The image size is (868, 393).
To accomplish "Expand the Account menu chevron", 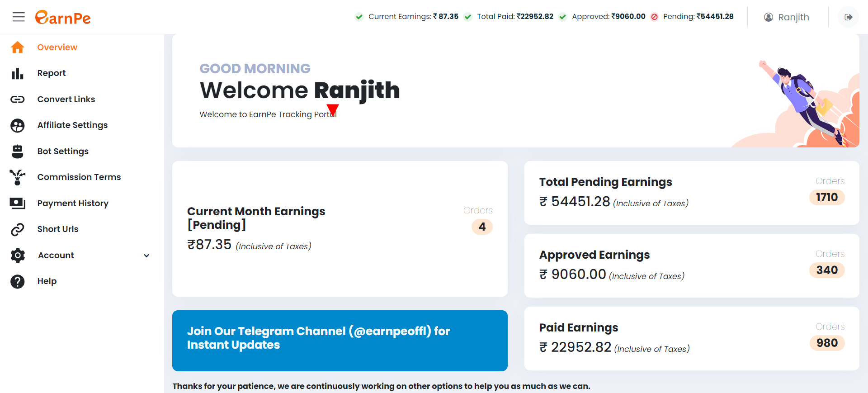I will (x=146, y=256).
